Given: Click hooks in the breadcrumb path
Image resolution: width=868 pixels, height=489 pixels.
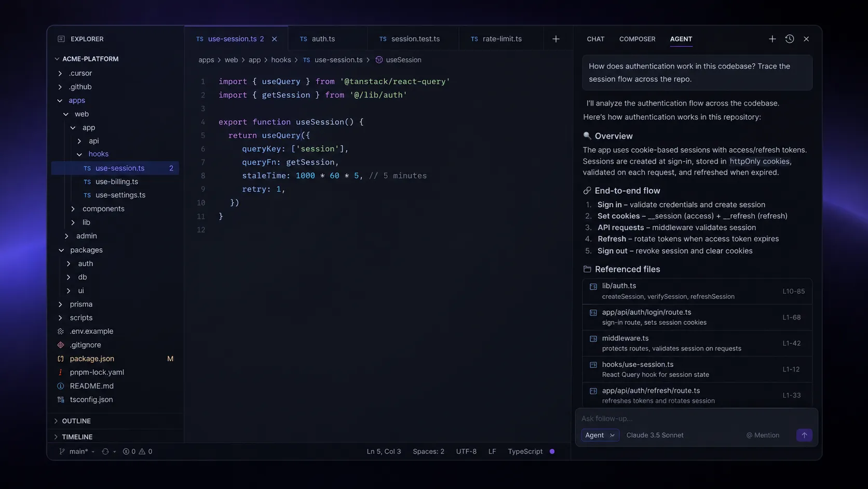Looking at the screenshot, I should pyautogui.click(x=281, y=60).
